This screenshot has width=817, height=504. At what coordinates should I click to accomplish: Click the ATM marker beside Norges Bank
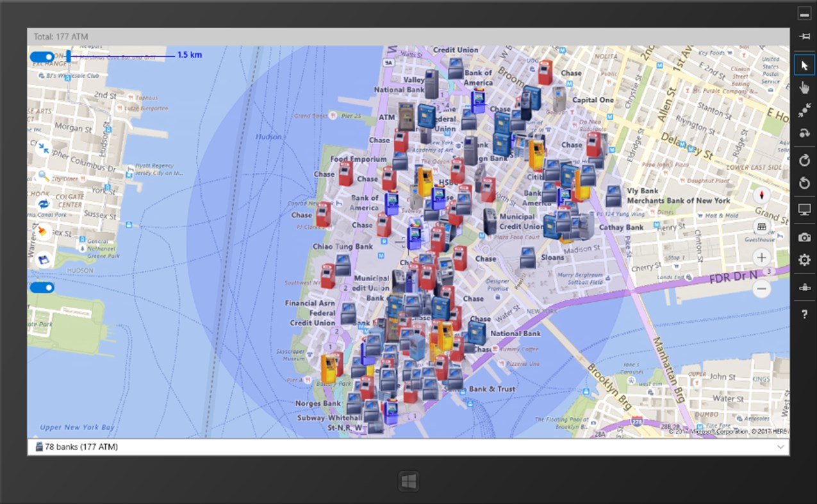point(354,403)
